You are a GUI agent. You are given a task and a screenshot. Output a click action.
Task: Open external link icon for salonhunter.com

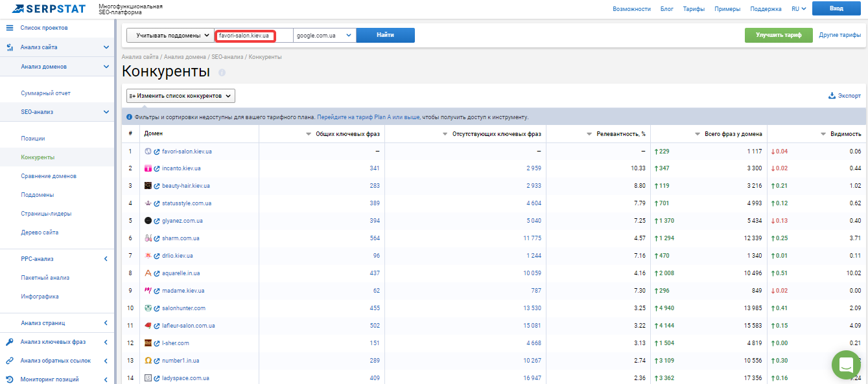pyautogui.click(x=157, y=308)
